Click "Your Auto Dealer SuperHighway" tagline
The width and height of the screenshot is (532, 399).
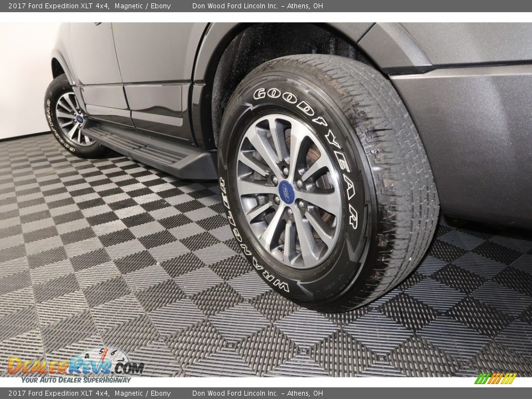(x=75, y=380)
